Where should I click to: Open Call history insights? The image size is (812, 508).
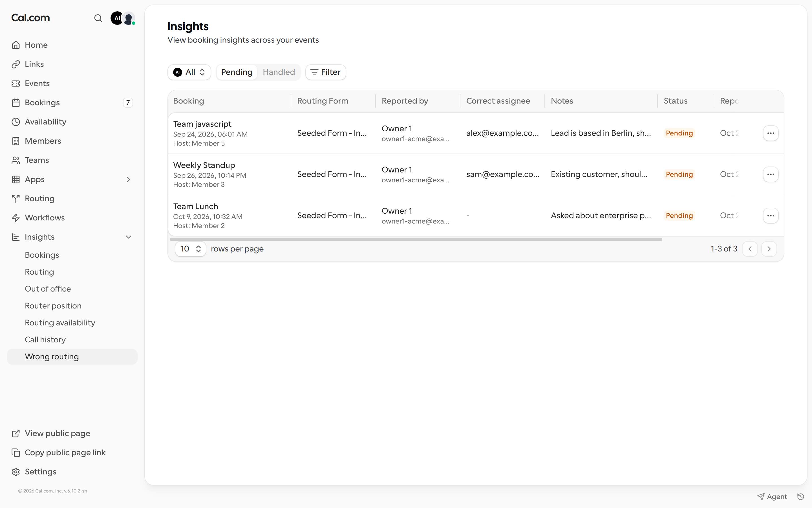click(x=72, y=340)
